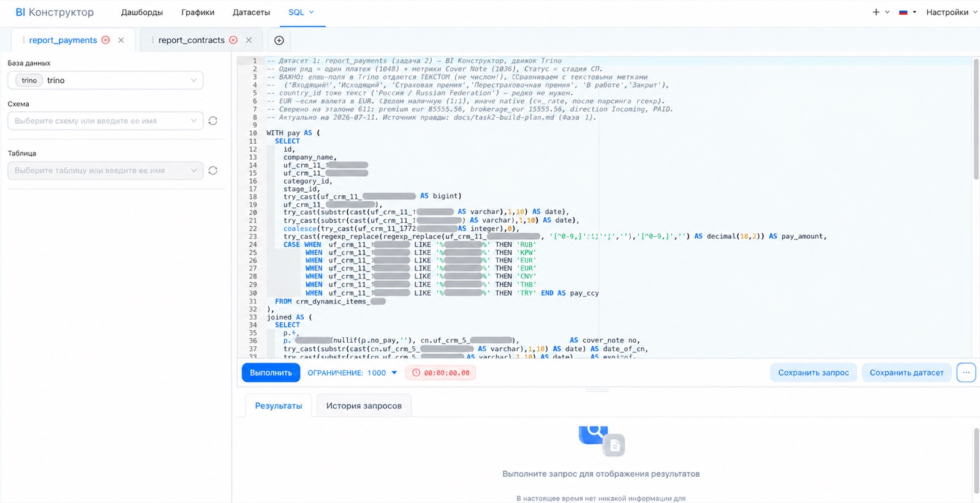Click the SQL editor vertical scrollbar
Screen dimensions: 980x503
976,119
